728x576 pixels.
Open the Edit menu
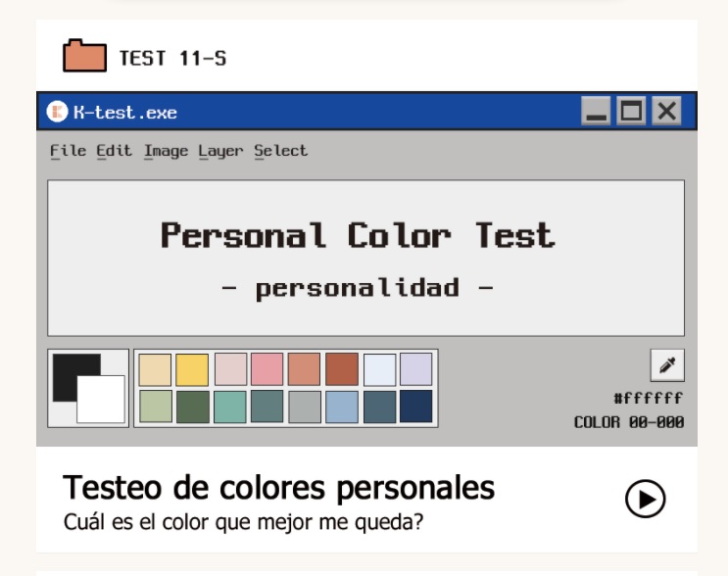point(114,151)
